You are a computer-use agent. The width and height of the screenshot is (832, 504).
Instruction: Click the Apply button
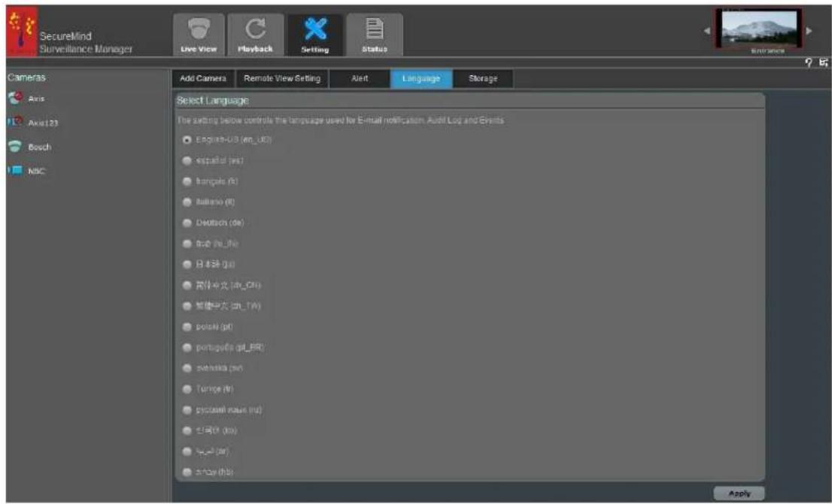(x=739, y=493)
